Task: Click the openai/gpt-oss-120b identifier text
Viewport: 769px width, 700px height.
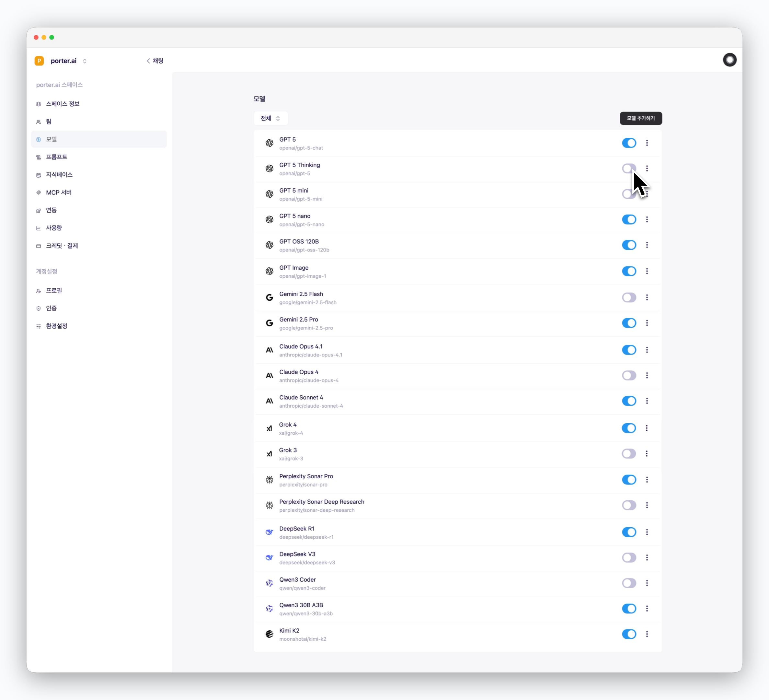Action: tap(304, 250)
